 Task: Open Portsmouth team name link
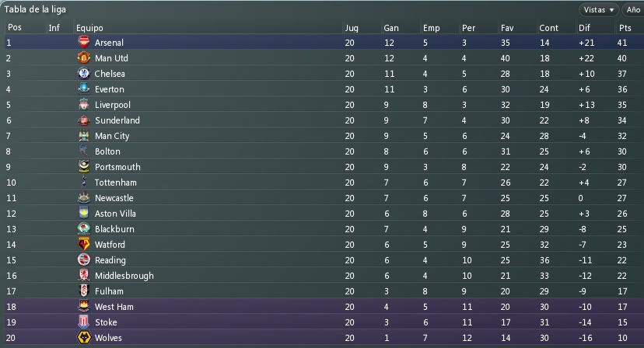click(117, 167)
